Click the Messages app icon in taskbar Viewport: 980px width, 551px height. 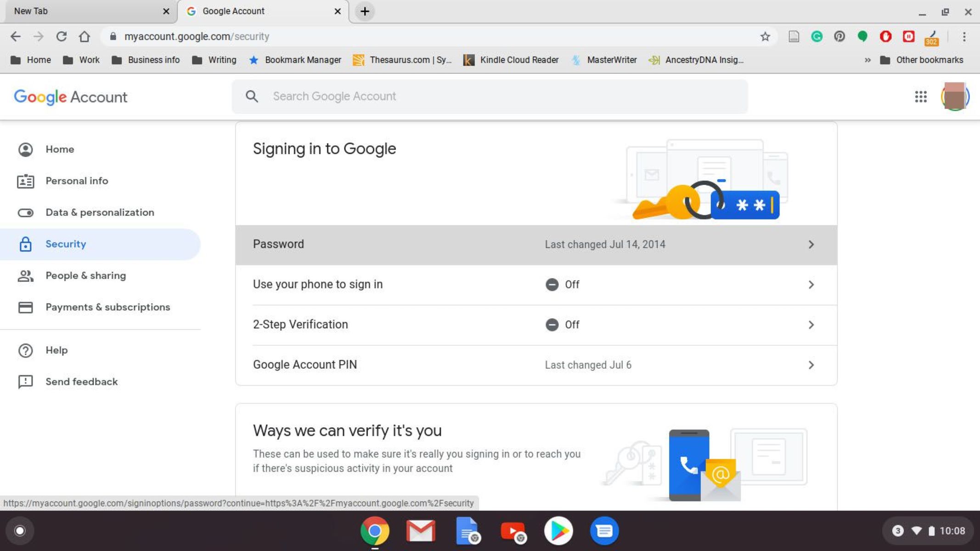[604, 531]
